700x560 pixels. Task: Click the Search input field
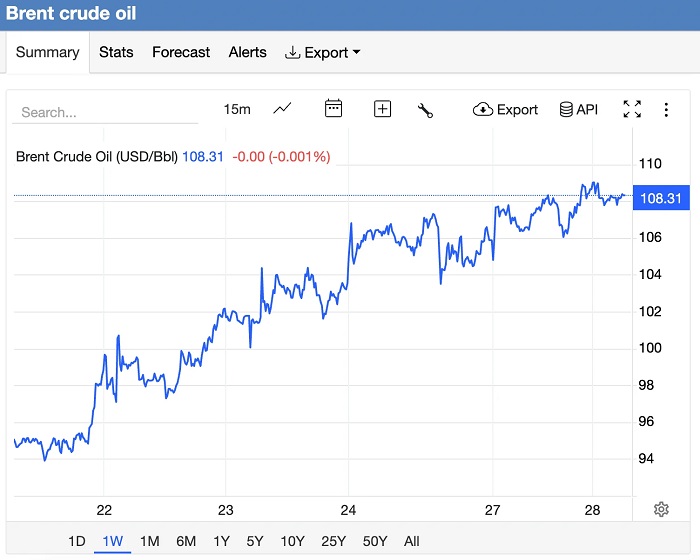pyautogui.click(x=105, y=112)
